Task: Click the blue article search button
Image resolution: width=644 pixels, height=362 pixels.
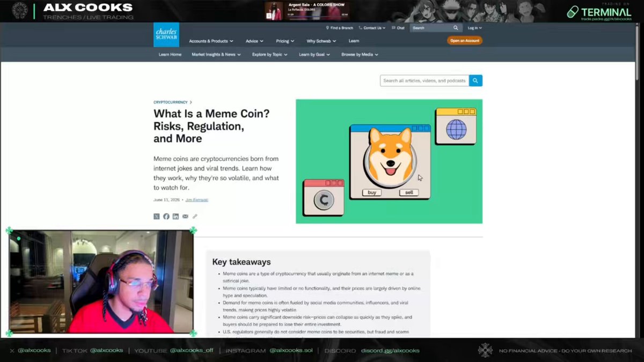Action: point(475,80)
